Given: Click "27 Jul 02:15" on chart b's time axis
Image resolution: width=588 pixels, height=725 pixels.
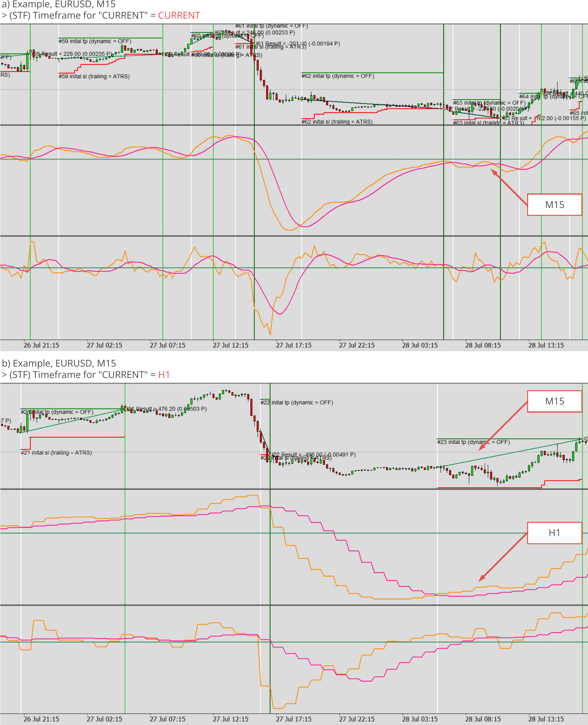Looking at the screenshot, I should tap(104, 719).
